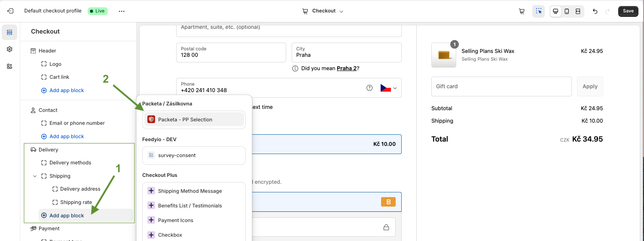
Task: Click the Gift card input field
Action: click(501, 87)
